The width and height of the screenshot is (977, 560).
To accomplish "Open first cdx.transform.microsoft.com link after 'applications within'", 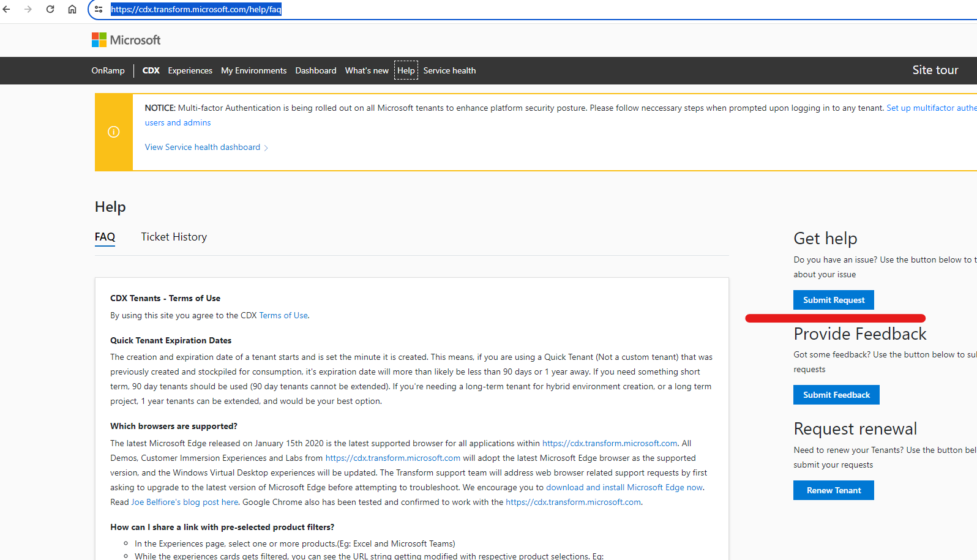I will (x=610, y=443).
